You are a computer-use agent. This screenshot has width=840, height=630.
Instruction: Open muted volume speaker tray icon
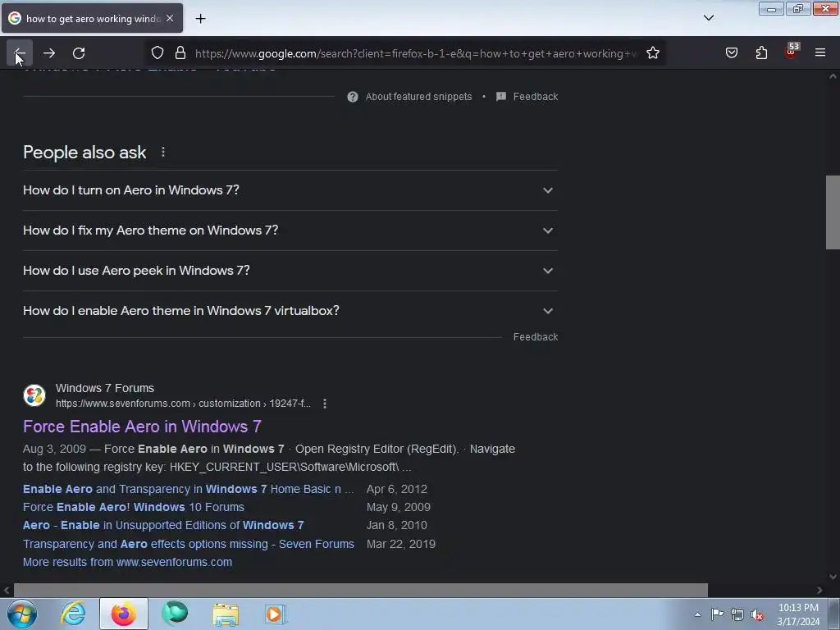pos(757,614)
